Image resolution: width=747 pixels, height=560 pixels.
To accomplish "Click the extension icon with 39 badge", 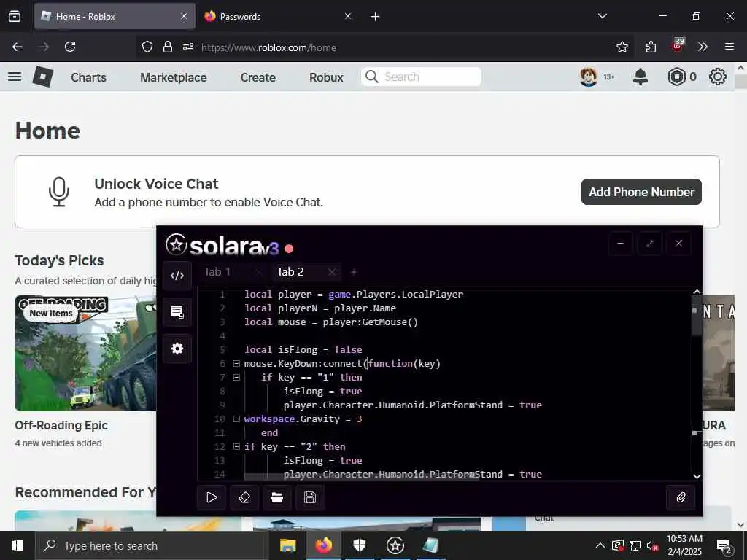I will pos(678,46).
